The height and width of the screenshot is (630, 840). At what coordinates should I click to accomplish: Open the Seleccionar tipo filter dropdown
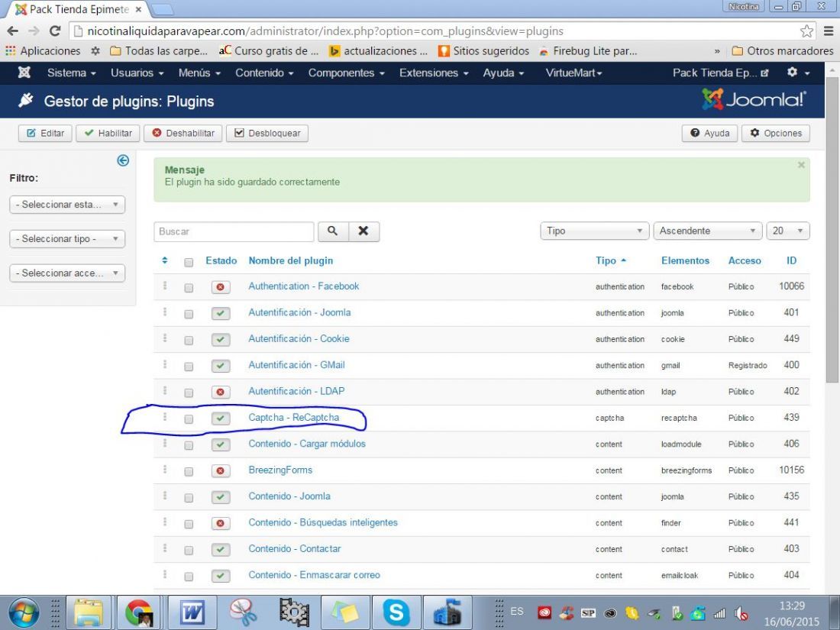click(67, 239)
